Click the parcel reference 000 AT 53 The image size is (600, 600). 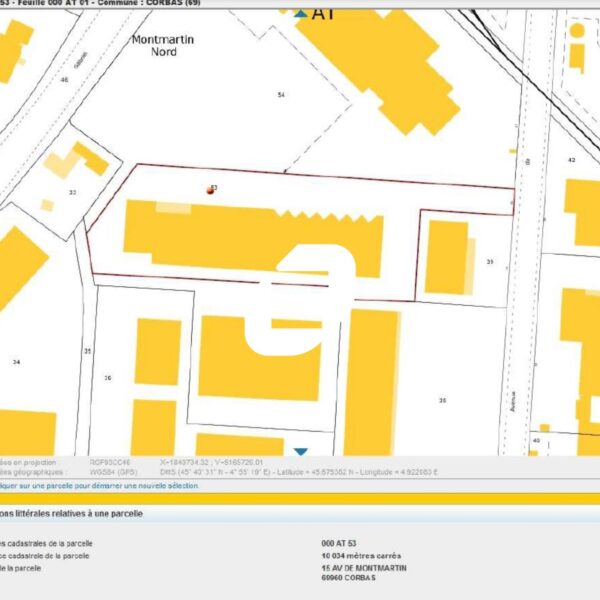point(342,541)
